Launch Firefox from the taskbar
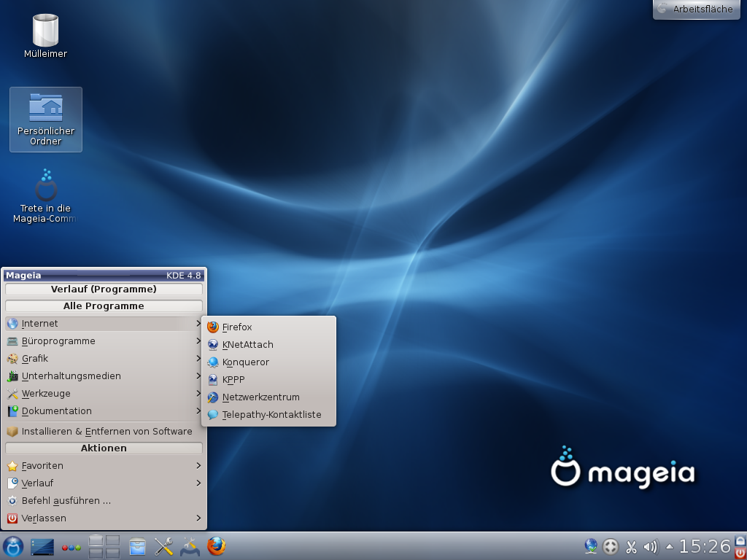Image resolution: width=747 pixels, height=560 pixels. (x=216, y=546)
